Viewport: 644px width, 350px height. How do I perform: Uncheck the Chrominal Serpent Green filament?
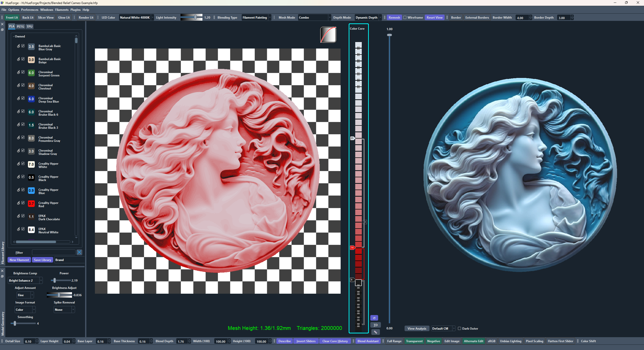tap(23, 72)
